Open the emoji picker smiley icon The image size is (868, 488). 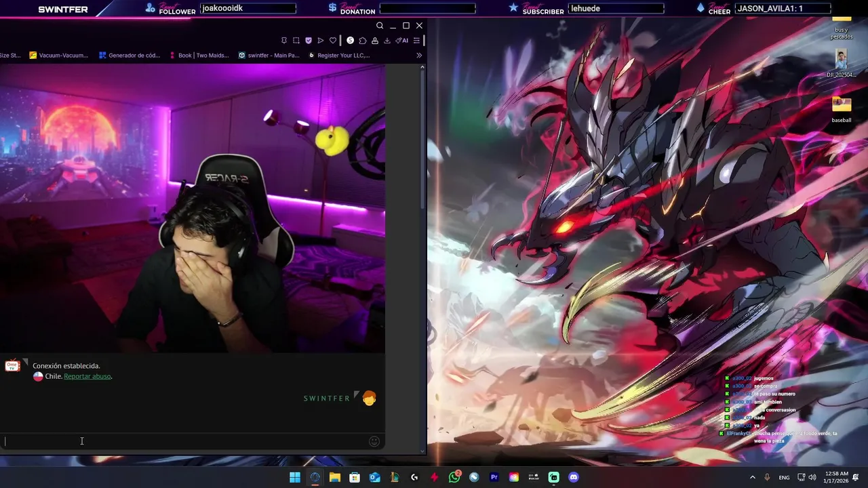tap(374, 442)
